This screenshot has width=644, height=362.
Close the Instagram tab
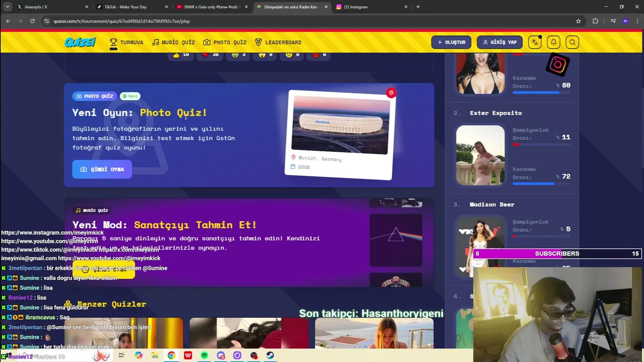[406, 7]
